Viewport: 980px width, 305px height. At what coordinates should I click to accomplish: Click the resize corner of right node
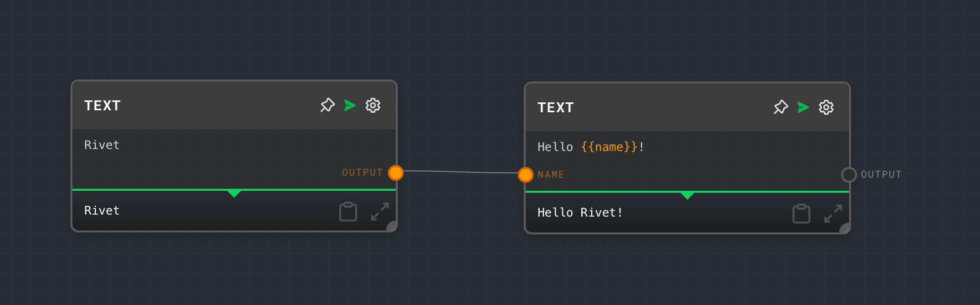click(x=845, y=229)
